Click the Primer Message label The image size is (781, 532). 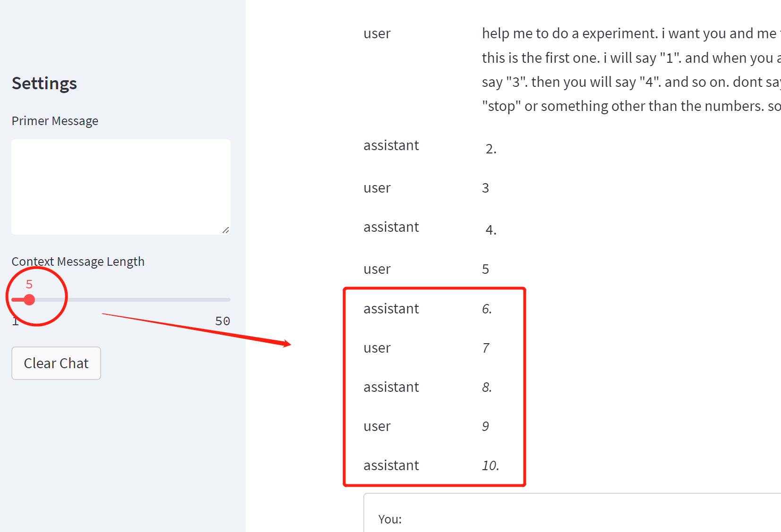coord(55,121)
